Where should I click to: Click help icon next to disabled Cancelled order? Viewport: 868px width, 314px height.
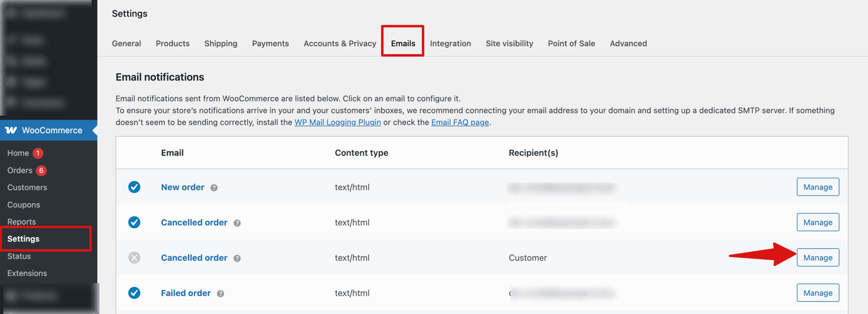pyautogui.click(x=237, y=258)
